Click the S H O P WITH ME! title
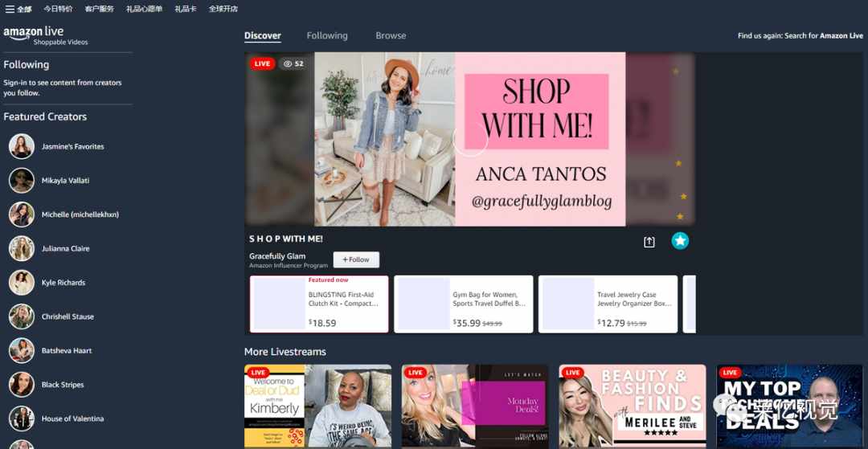The width and height of the screenshot is (868, 449). [x=286, y=239]
